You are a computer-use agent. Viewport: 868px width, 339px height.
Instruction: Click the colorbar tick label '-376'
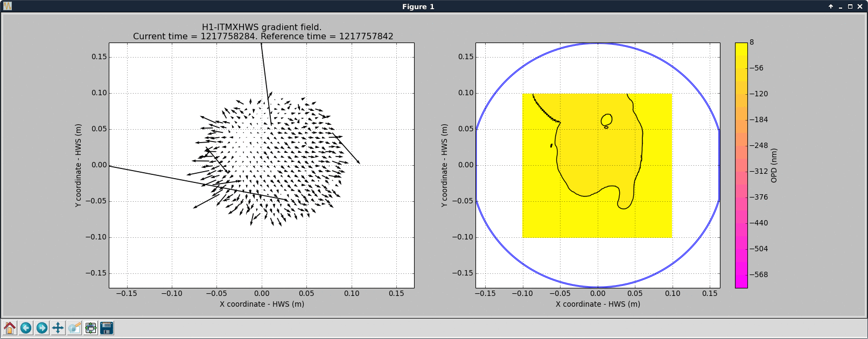pyautogui.click(x=759, y=197)
